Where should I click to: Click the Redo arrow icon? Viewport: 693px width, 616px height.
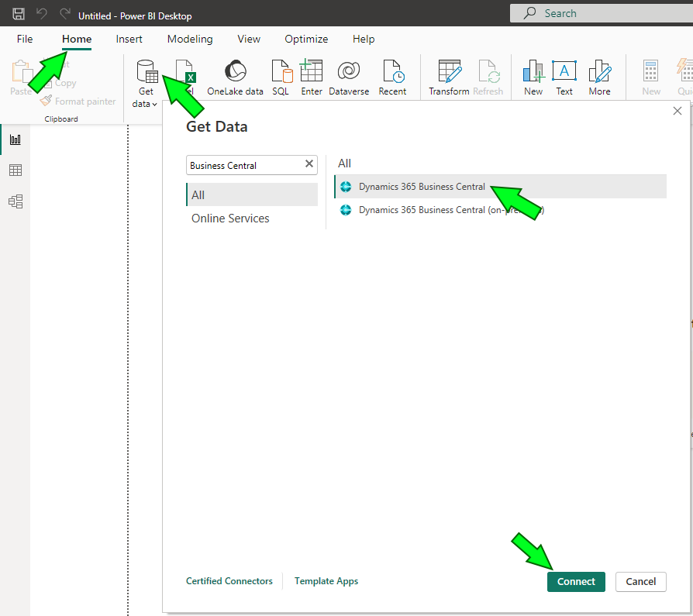click(x=65, y=14)
